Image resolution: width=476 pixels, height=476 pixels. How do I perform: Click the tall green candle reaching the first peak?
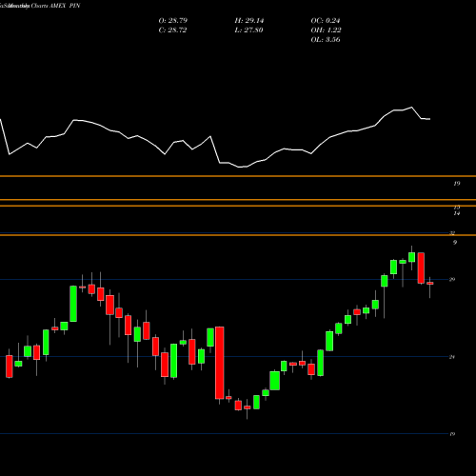click(73, 304)
